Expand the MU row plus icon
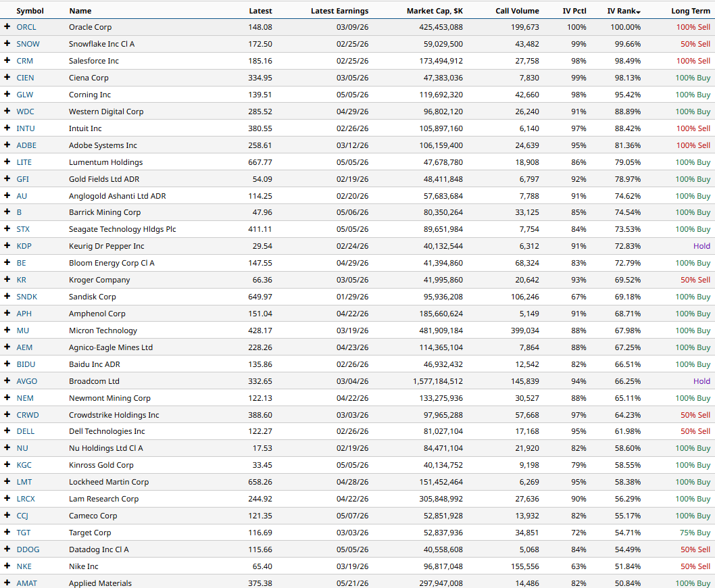Image resolution: width=715 pixels, height=588 pixels. (x=7, y=330)
